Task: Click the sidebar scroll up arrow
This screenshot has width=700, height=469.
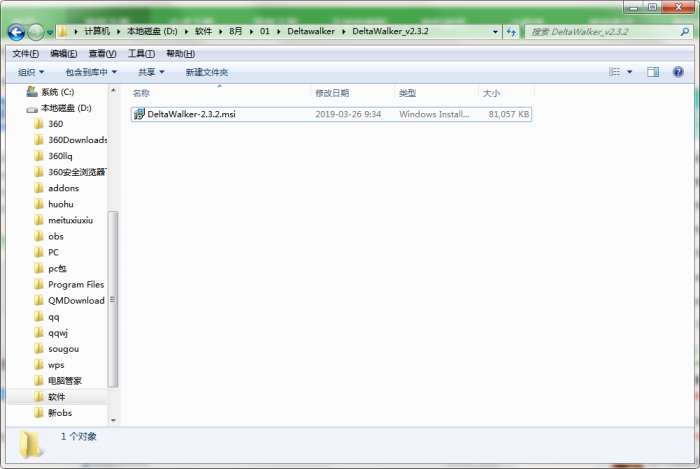Action: tap(113, 91)
